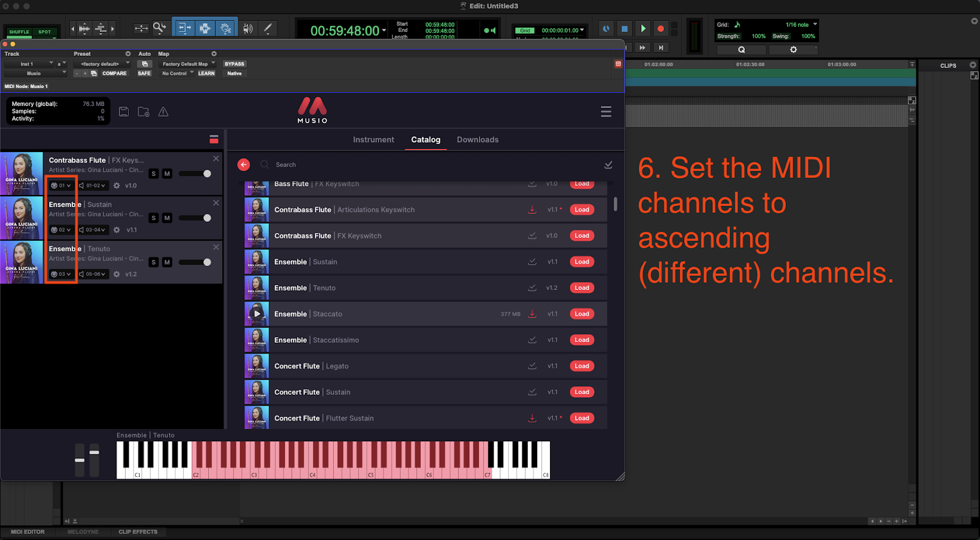Viewport: 980px width, 540px height.
Task: Open MIDI channel 02 dropdown for Ensemble Sustain
Action: click(x=61, y=230)
